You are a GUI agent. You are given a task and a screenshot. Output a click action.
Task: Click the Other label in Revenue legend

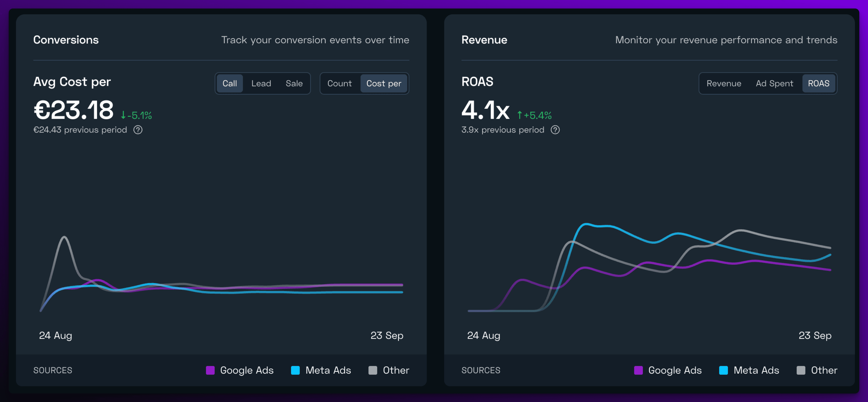coord(824,370)
